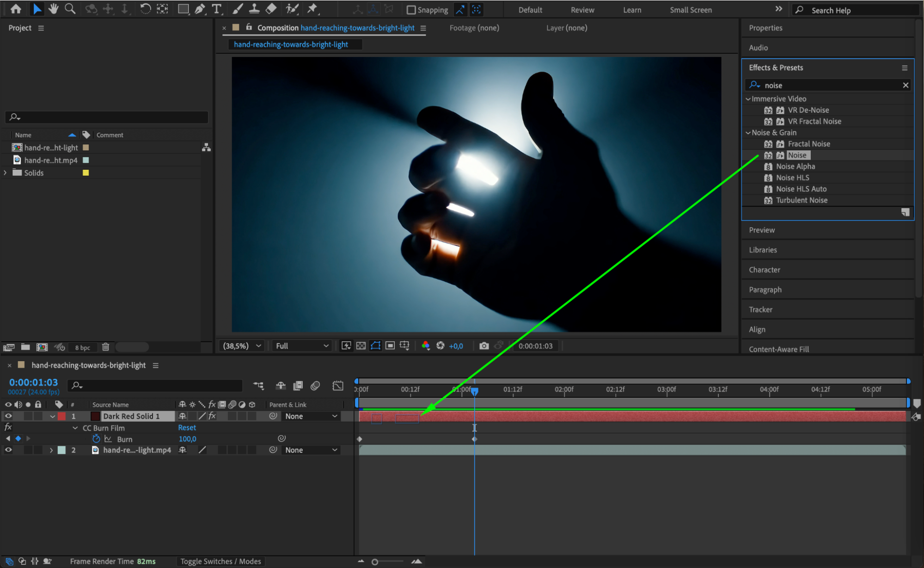Hide the Dark Red Solid 1 layer
This screenshot has height=568, width=924.
[x=8, y=416]
